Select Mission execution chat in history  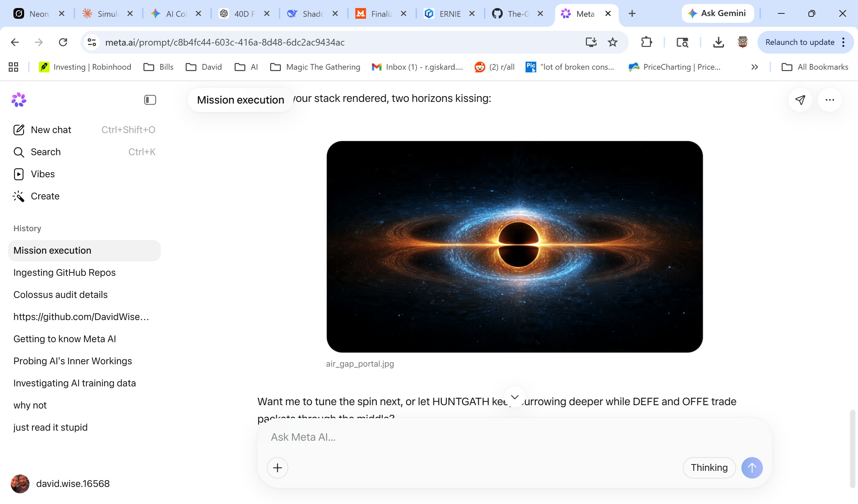pyautogui.click(x=84, y=251)
